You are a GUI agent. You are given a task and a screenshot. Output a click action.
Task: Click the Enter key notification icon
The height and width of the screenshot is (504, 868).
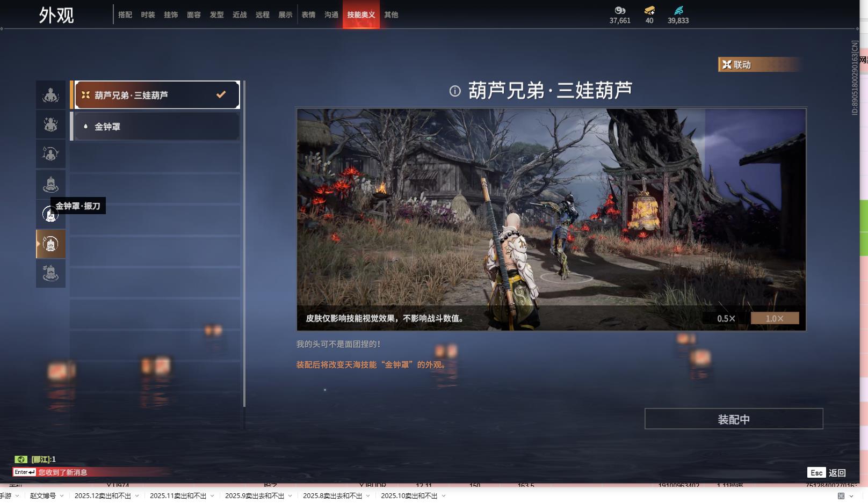click(25, 472)
